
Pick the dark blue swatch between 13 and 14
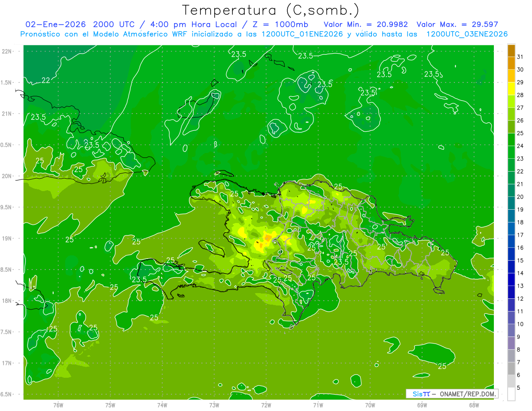click(512, 279)
